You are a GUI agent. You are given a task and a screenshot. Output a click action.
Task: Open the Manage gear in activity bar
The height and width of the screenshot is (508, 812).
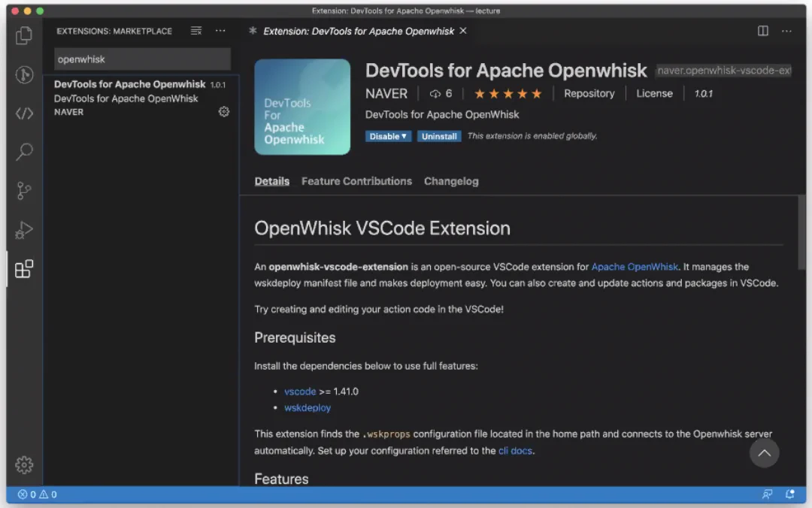24,464
